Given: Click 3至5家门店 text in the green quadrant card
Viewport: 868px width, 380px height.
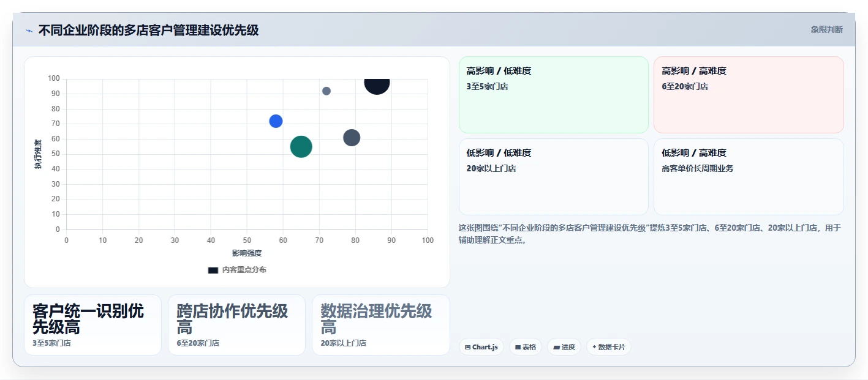Looking at the screenshot, I should click(x=487, y=86).
